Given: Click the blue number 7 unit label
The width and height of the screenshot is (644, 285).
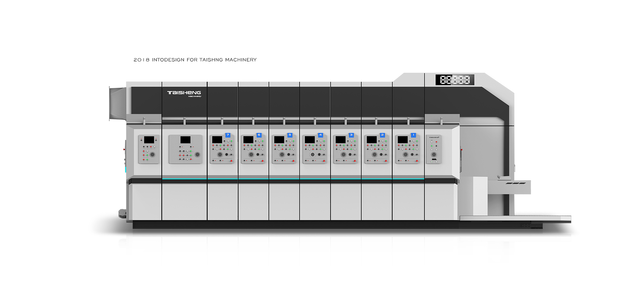Looking at the screenshot, I should [x=228, y=135].
